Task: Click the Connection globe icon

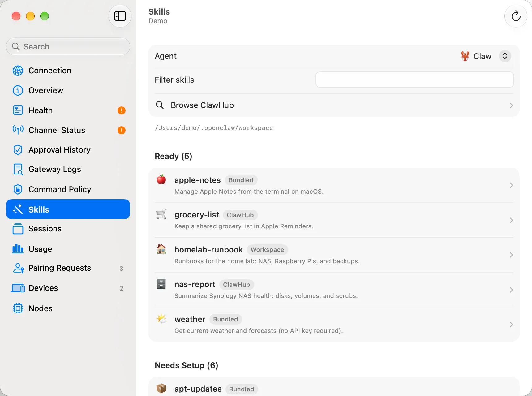Action: [18, 71]
